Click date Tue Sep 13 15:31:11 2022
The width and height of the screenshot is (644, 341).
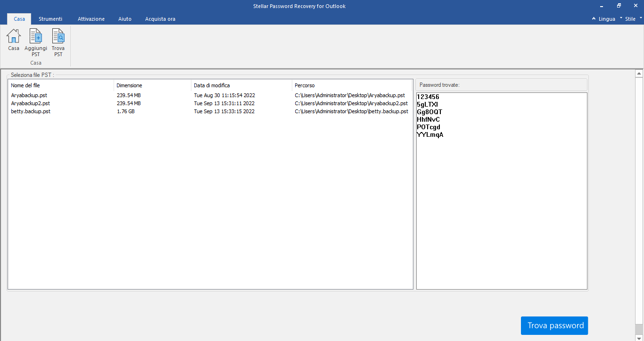click(x=224, y=103)
